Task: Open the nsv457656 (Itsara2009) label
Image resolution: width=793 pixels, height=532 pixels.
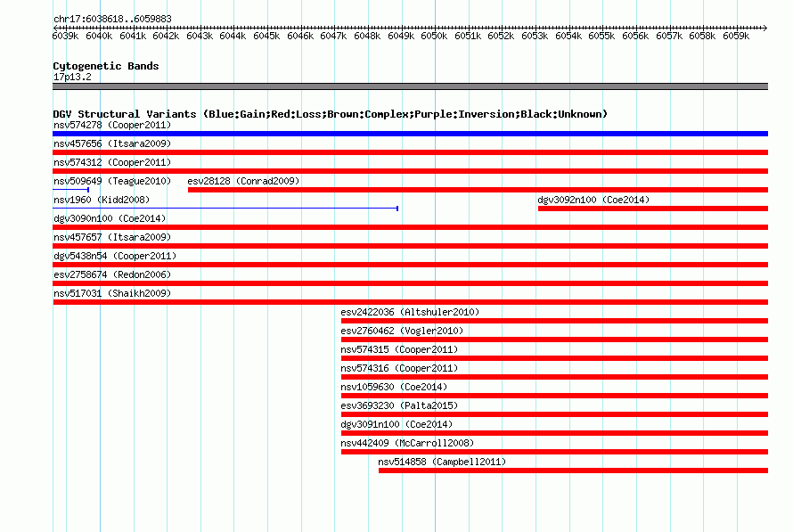Action: 112,143
